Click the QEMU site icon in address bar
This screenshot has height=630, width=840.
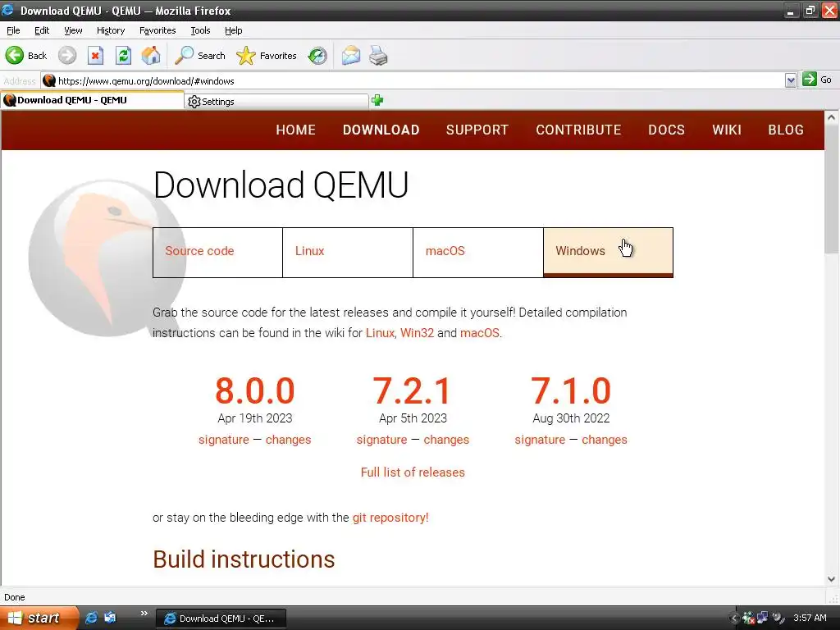(49, 81)
